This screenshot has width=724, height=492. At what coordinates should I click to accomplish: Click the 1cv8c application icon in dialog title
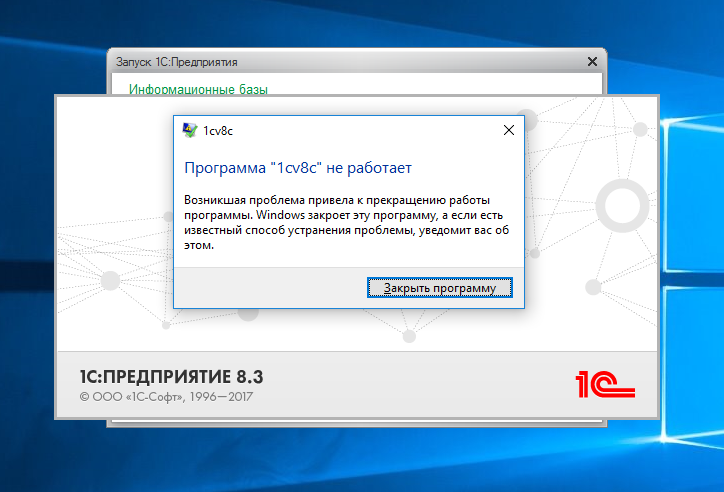coord(189,130)
